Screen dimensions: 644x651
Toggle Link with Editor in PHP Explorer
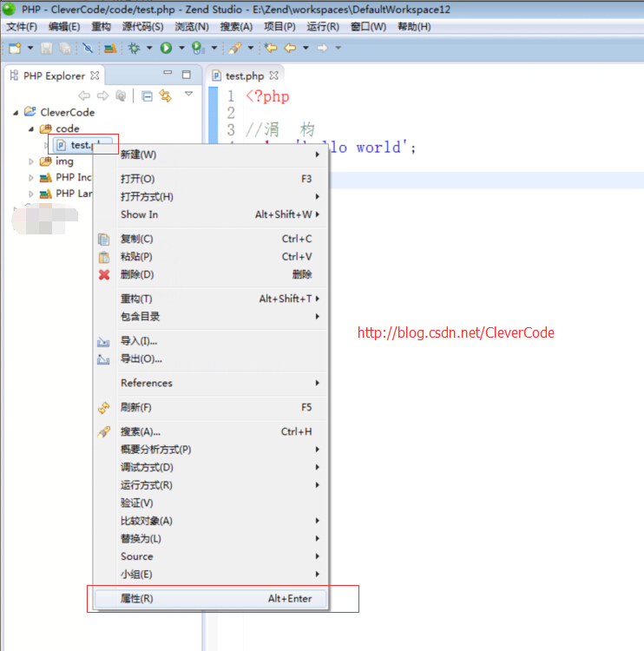tap(166, 95)
